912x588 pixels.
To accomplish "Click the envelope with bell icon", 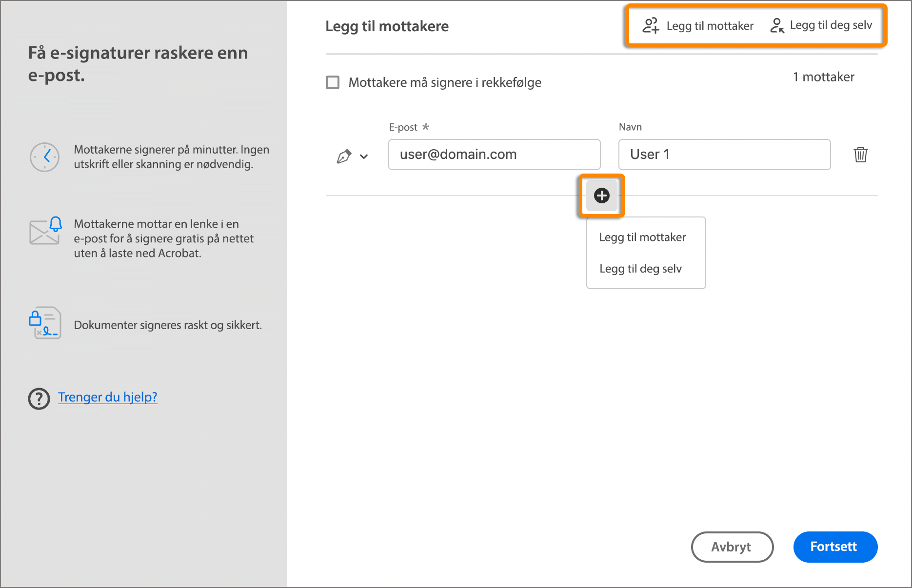I will [46, 231].
